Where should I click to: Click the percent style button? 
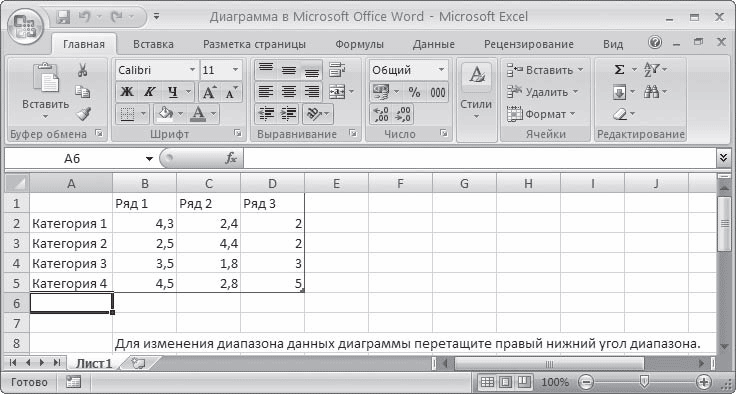(414, 92)
